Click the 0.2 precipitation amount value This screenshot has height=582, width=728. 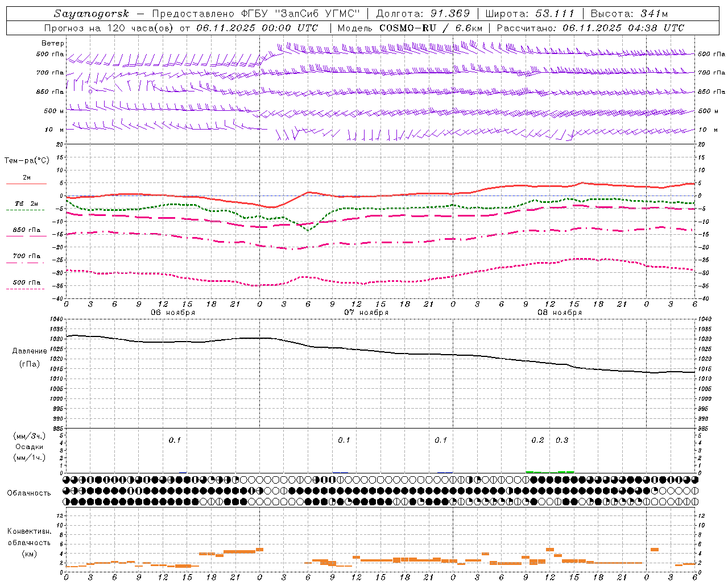[537, 440]
